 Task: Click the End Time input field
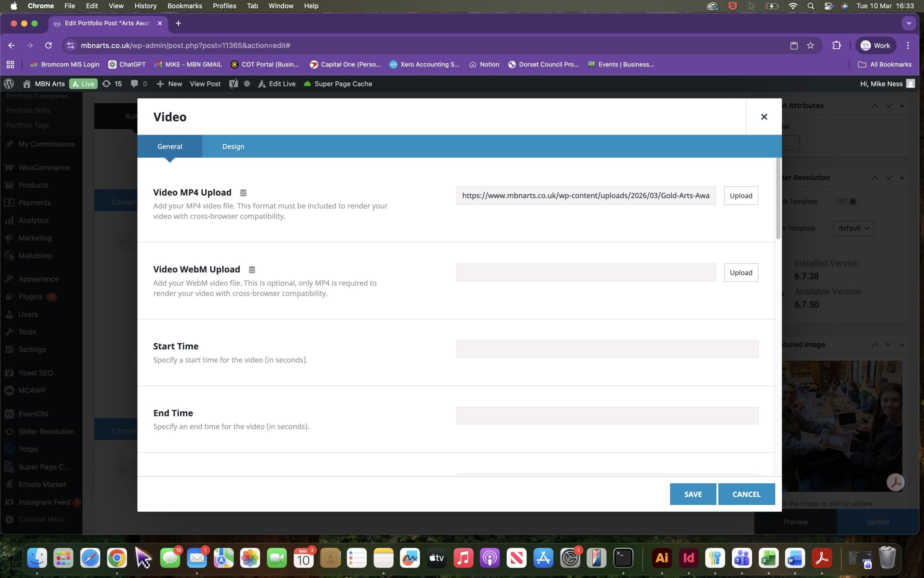point(607,415)
